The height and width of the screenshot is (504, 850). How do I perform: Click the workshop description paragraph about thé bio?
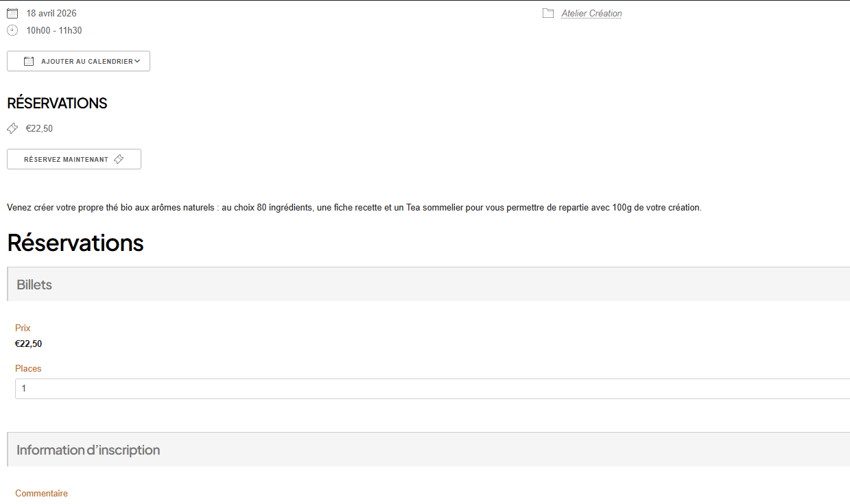point(354,208)
